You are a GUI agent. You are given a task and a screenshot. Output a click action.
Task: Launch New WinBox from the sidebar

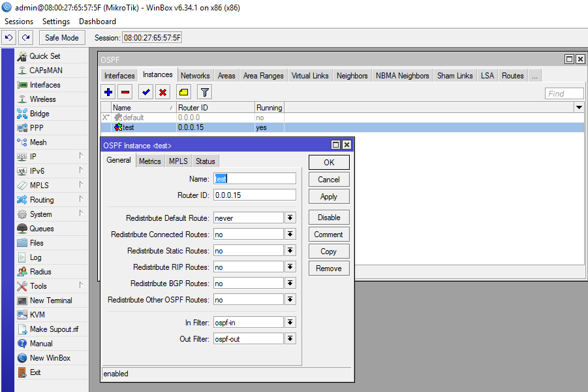click(52, 358)
